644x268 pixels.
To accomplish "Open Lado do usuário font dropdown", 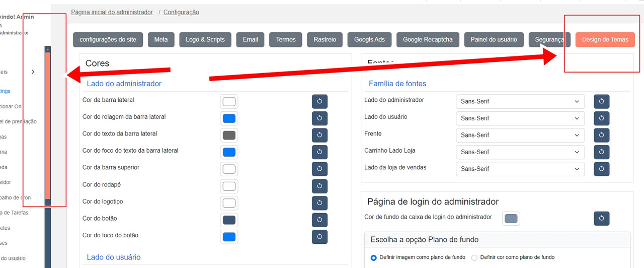I will (520, 118).
